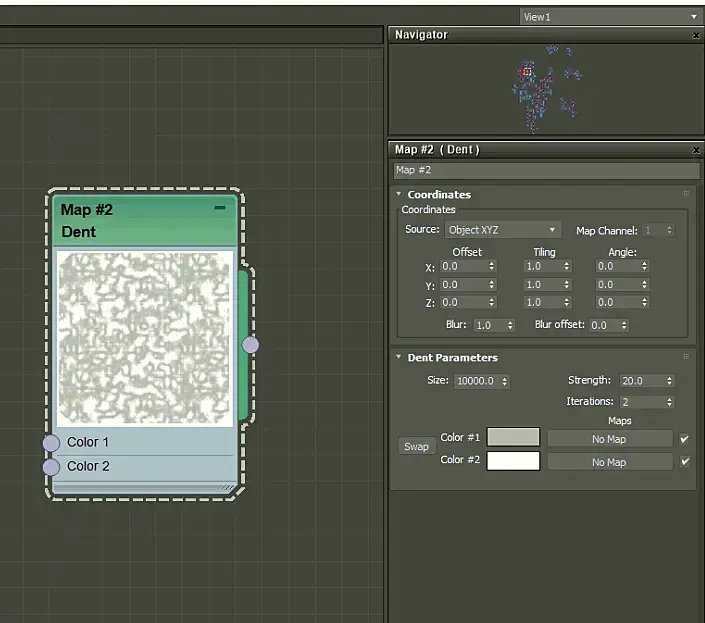The width and height of the screenshot is (705, 623).
Task: Collapse the Map #2 Dent node
Action: [x=220, y=208]
